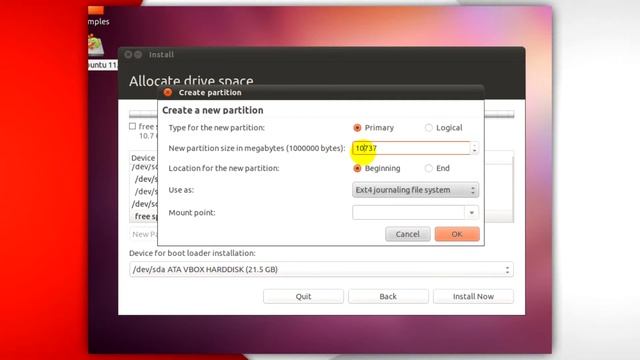
Task: Close the Create partition dialog with the red X
Action: 167,93
